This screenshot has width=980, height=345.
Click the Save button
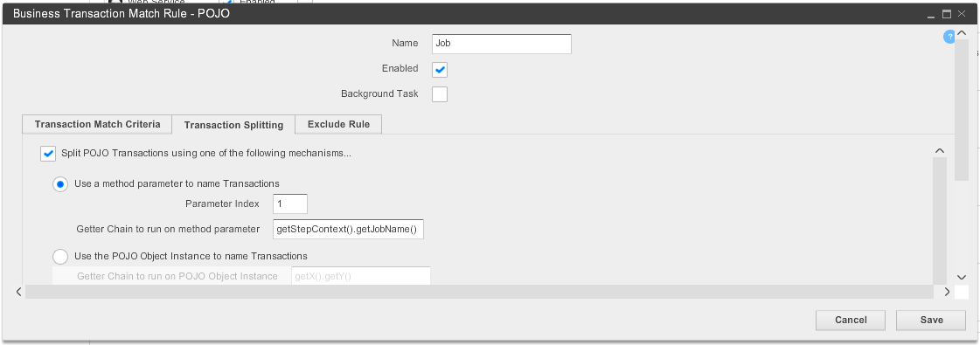point(931,320)
